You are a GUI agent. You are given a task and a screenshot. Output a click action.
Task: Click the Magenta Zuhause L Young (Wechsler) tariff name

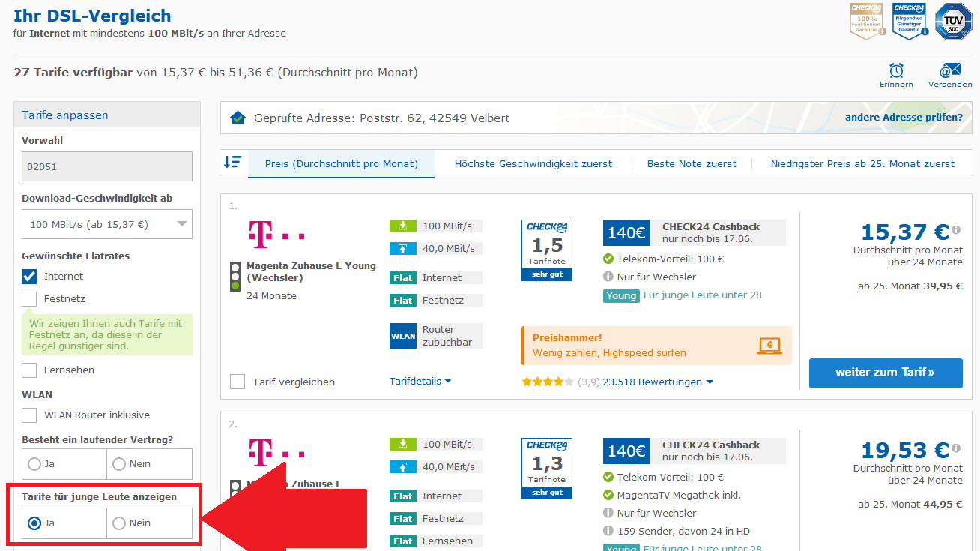(x=311, y=271)
